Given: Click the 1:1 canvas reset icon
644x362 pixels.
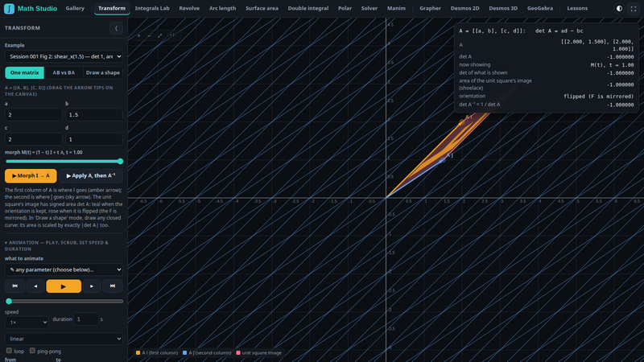Looking at the screenshot, I should pyautogui.click(x=172, y=35).
